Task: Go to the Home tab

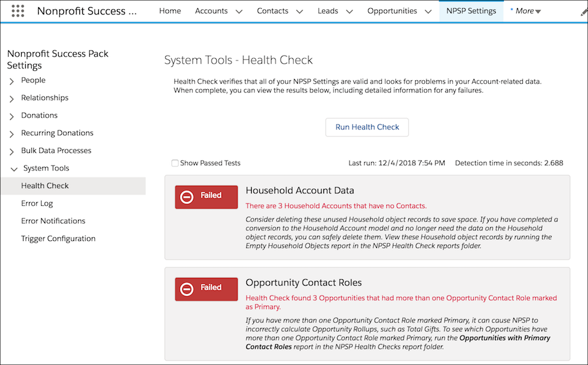Action: (170, 11)
